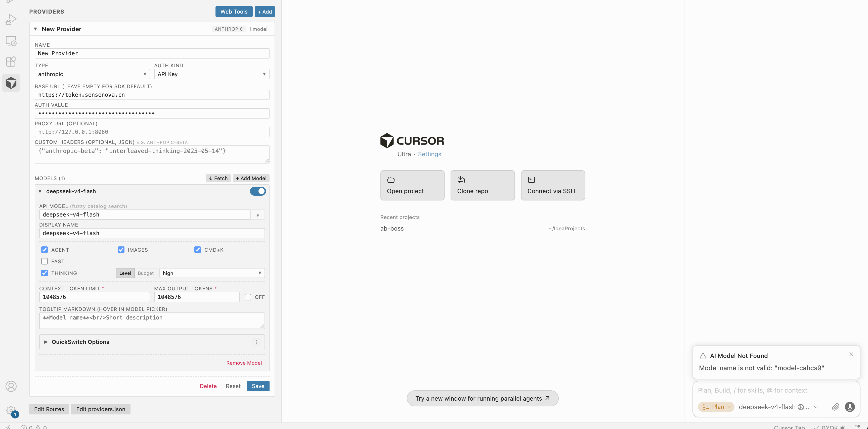Open the thinking level dropdown set to high
The image size is (868, 429).
[x=212, y=273]
